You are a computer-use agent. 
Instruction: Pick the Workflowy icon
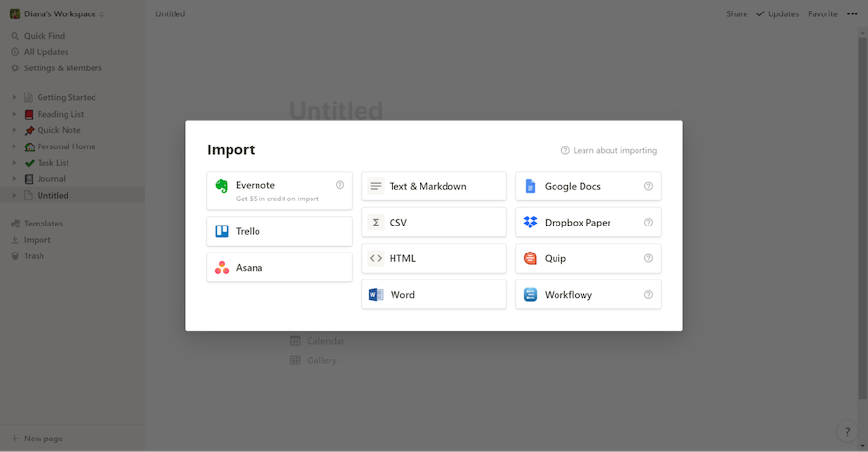point(530,295)
